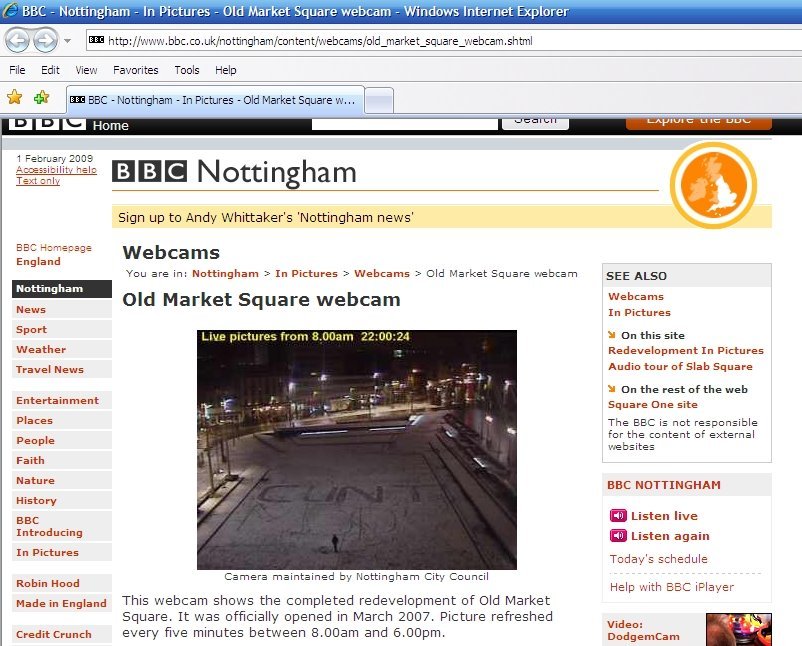Open the Tools menu
The height and width of the screenshot is (646, 802).
(187, 70)
